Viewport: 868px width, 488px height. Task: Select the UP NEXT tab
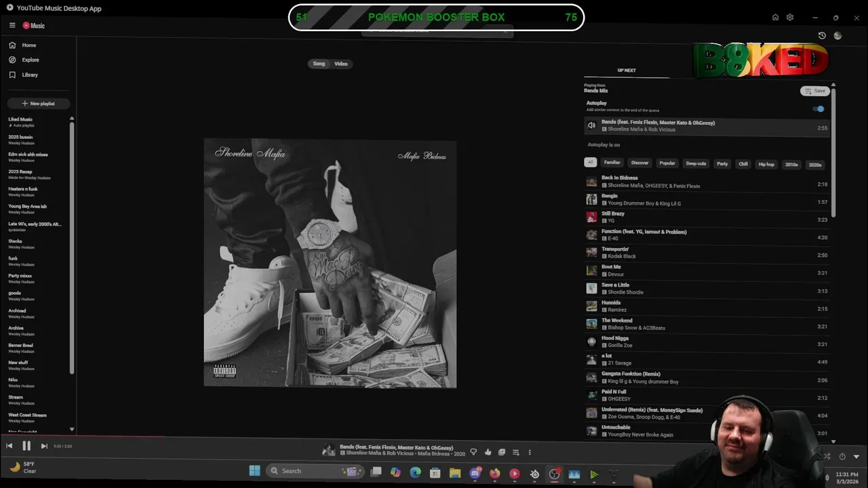[x=627, y=70]
